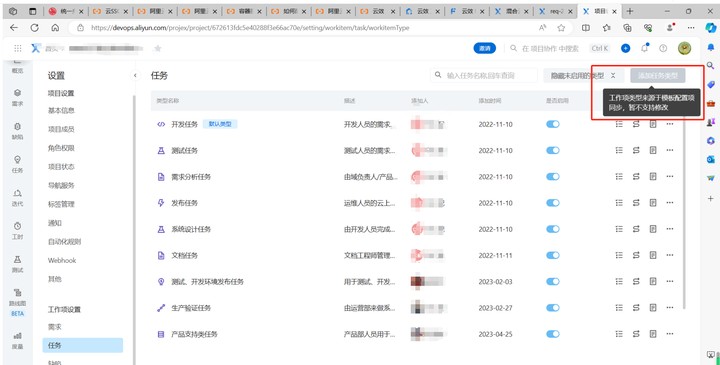Go to 任务 in the left navigation rail
The width and height of the screenshot is (720, 365).
coord(17,164)
